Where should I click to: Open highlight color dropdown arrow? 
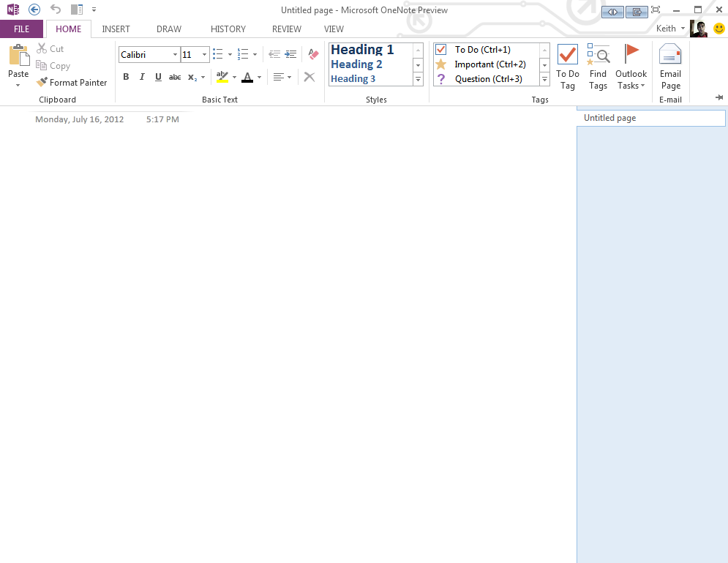234,77
